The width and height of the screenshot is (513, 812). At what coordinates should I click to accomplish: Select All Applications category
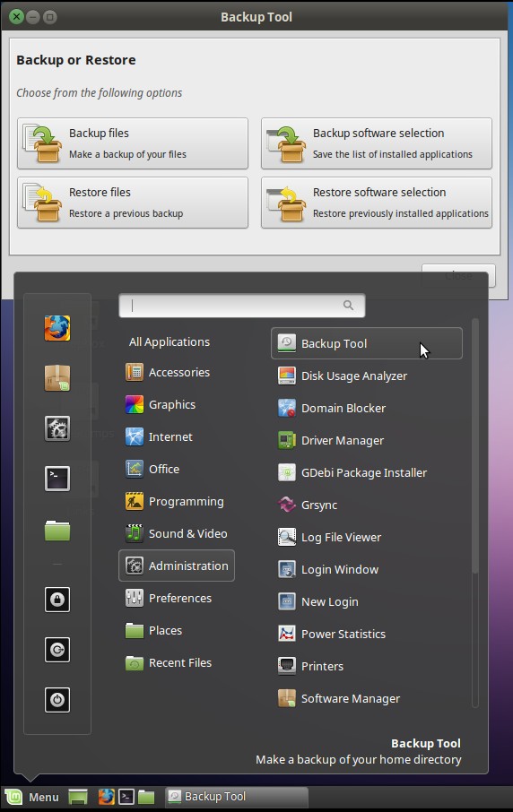[x=170, y=341]
